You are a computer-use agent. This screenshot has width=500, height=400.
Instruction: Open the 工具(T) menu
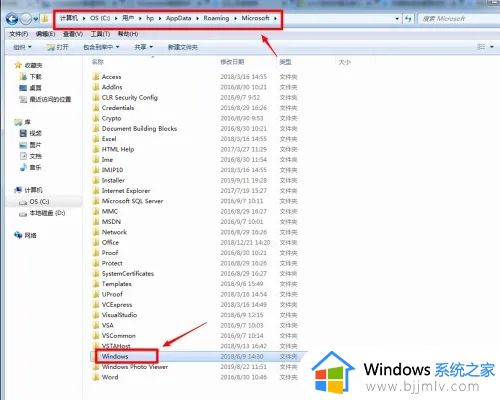100,34
